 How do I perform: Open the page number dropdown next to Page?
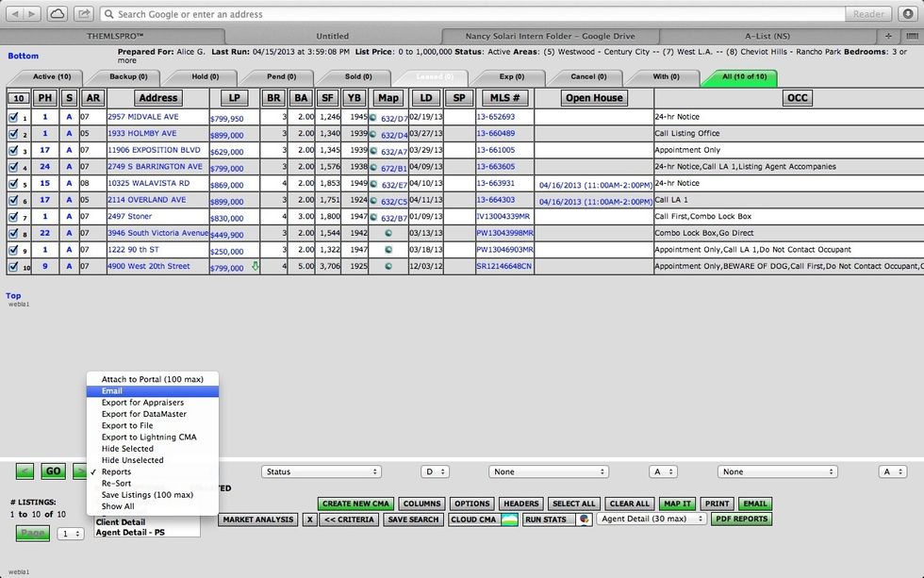(71, 534)
